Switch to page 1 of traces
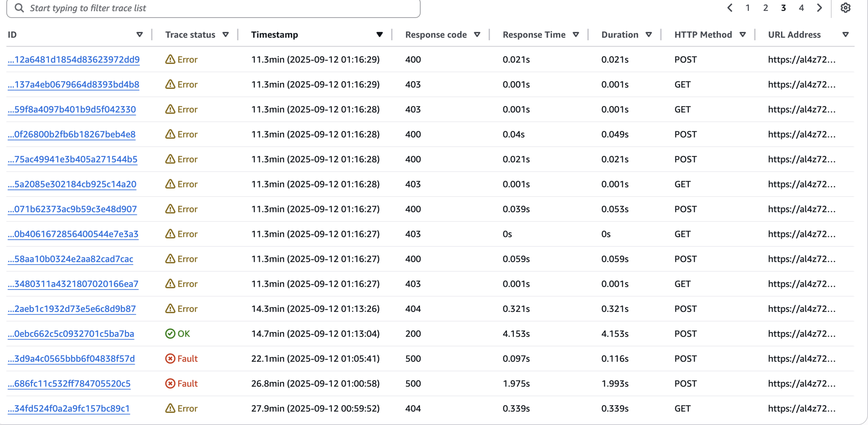Image resolution: width=868 pixels, height=425 pixels. pos(748,8)
